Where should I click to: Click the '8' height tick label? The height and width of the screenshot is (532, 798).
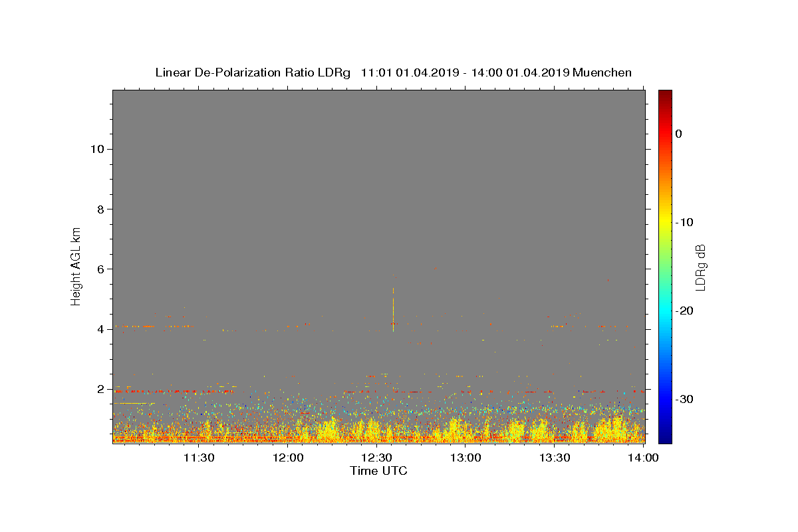(100, 209)
